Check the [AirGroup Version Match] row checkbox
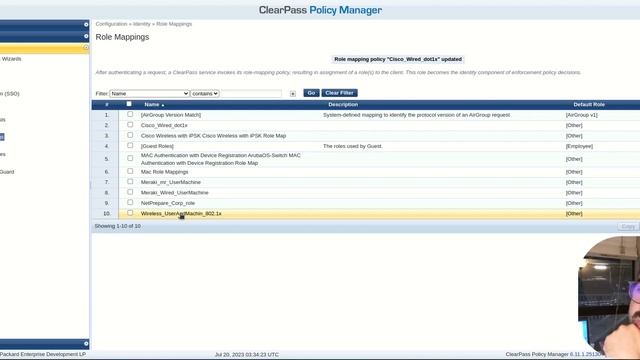640x360 pixels. (130, 114)
